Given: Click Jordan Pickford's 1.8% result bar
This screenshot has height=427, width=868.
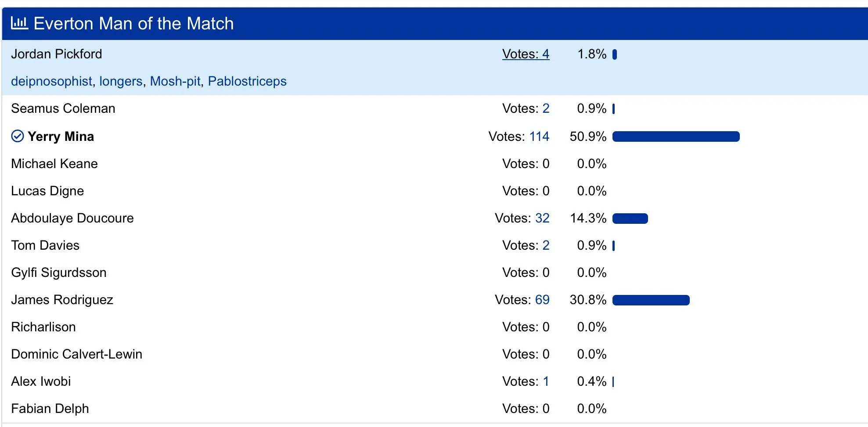Looking at the screenshot, I should (615, 54).
